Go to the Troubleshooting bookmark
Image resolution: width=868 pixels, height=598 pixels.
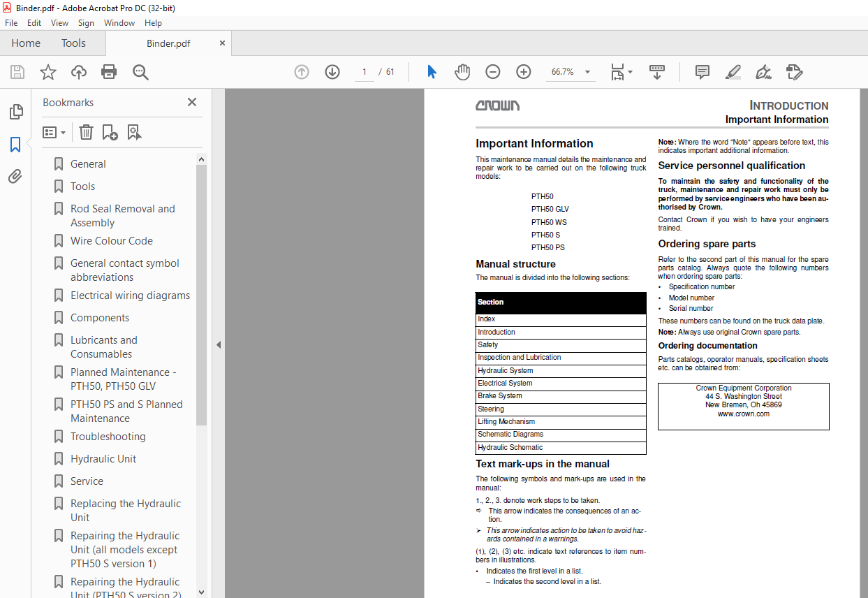pos(108,437)
